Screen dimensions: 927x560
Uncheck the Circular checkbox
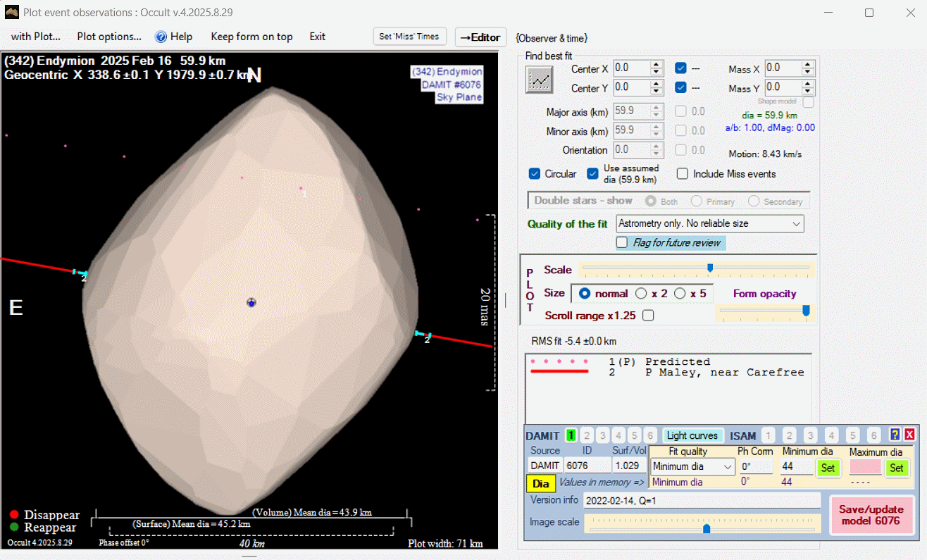pyautogui.click(x=535, y=174)
